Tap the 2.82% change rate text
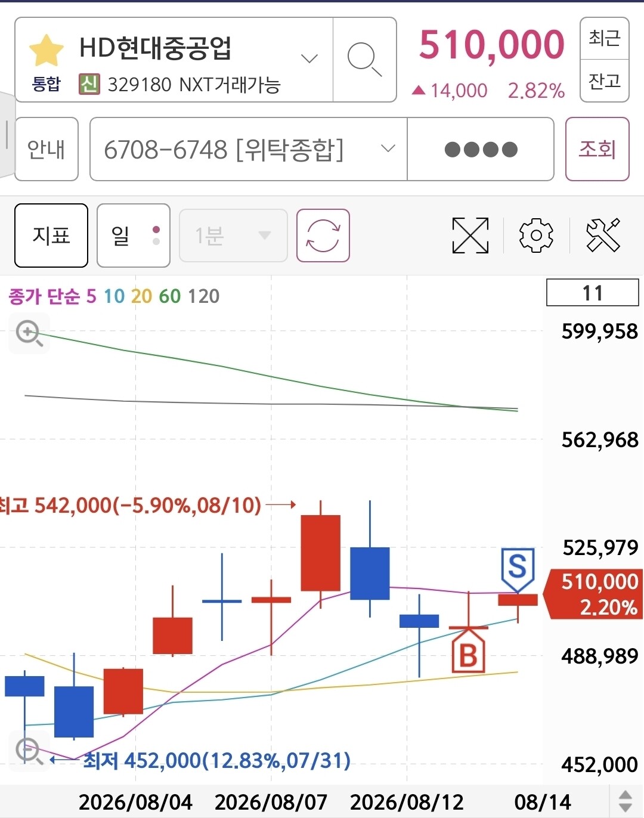 point(536,91)
